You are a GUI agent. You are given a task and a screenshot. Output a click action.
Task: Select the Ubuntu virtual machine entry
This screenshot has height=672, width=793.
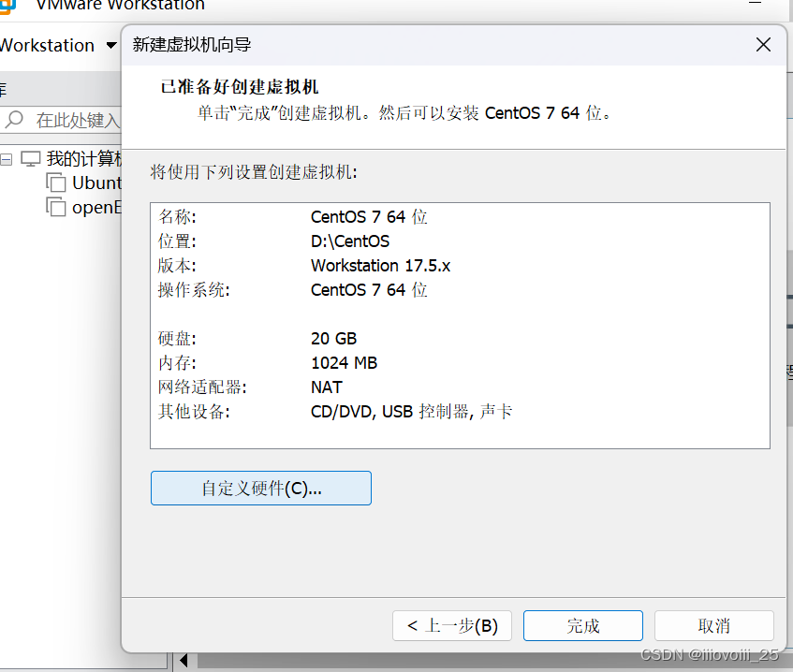click(96, 183)
